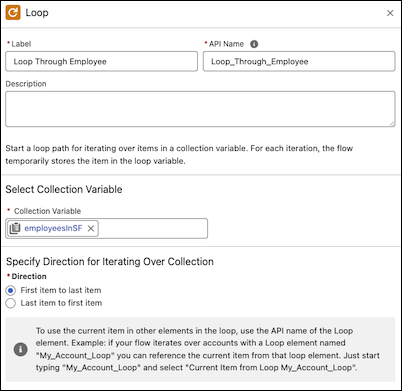Click the 'Start a loop path' help paragraph
Image resolution: width=402 pixels, height=391 pixels.
(x=179, y=155)
